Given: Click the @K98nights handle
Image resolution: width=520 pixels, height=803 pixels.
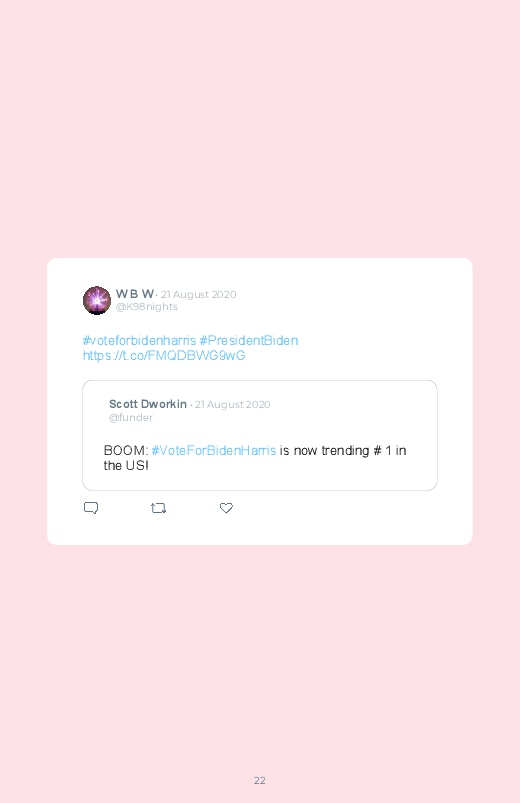Looking at the screenshot, I should coord(147,306).
